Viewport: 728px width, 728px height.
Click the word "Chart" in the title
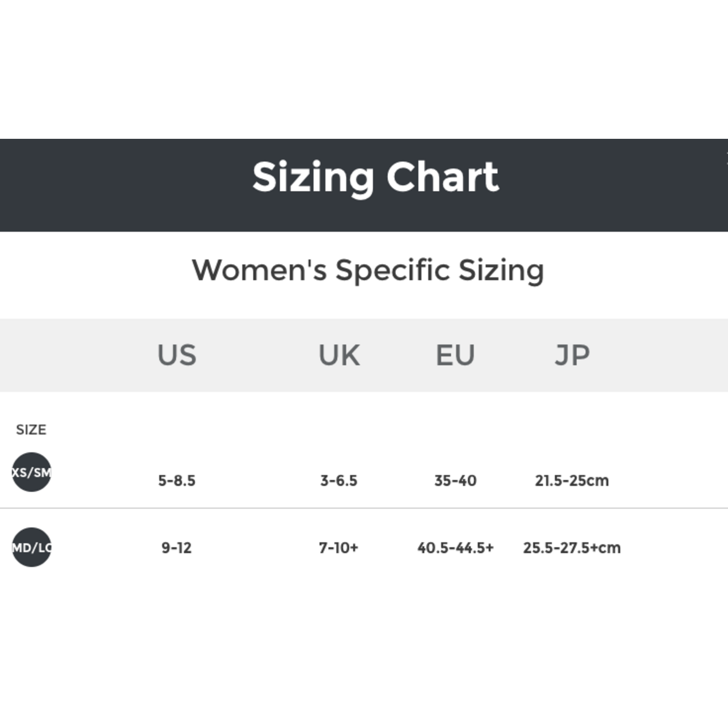pos(442,177)
